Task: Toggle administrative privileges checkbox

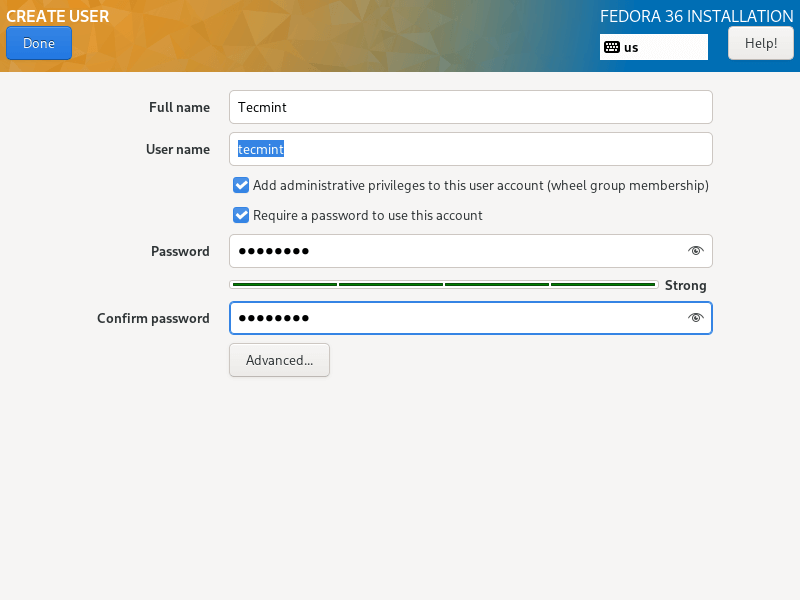Action: 241,185
